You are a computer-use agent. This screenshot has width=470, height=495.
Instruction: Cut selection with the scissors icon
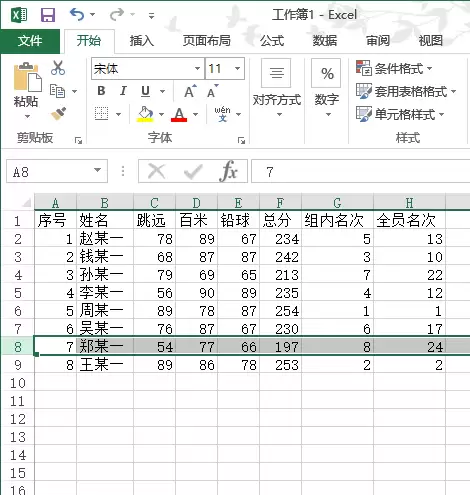(58, 68)
